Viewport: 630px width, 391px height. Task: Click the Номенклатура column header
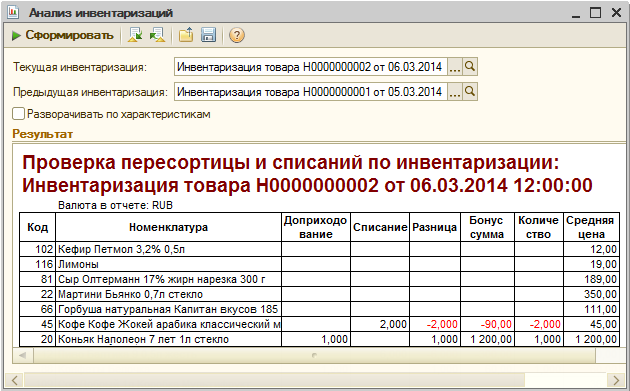click(168, 227)
